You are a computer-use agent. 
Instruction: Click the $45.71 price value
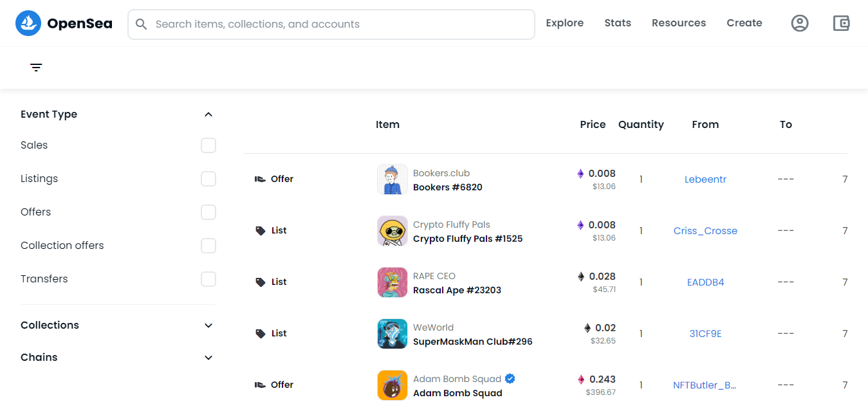click(x=604, y=289)
